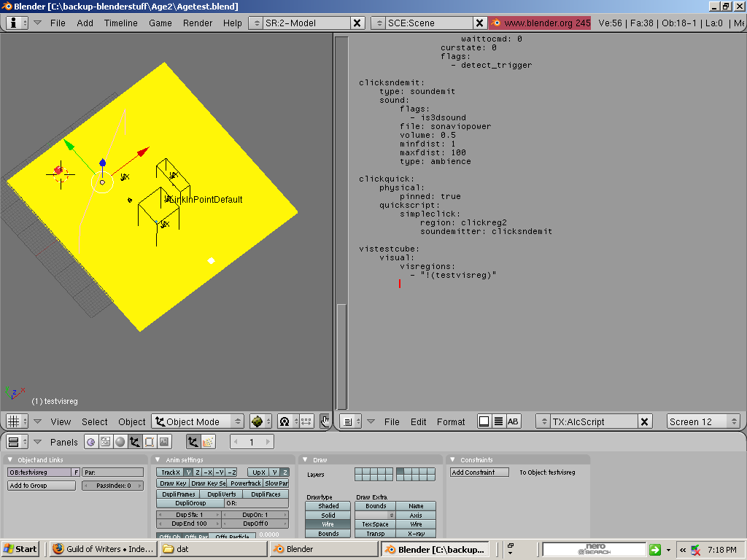Viewport: 747px width, 560px height.
Task: Select the Shading context sphere button
Action: (x=120, y=442)
